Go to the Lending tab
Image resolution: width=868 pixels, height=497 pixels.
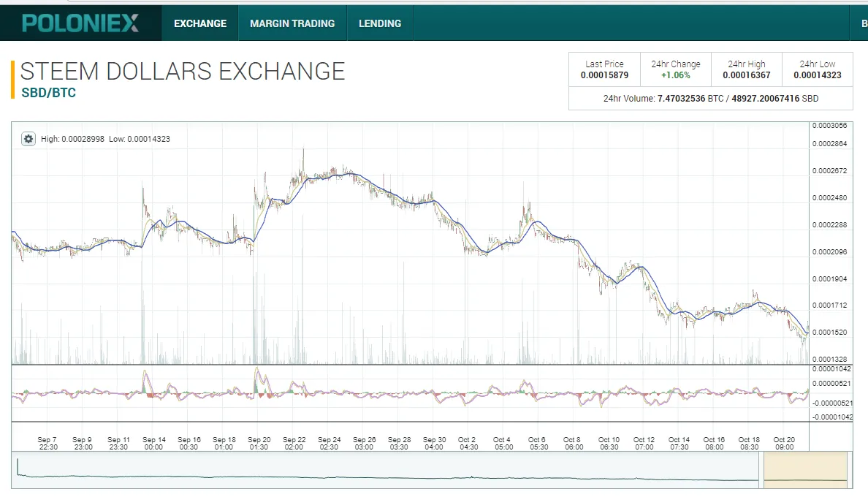[380, 23]
